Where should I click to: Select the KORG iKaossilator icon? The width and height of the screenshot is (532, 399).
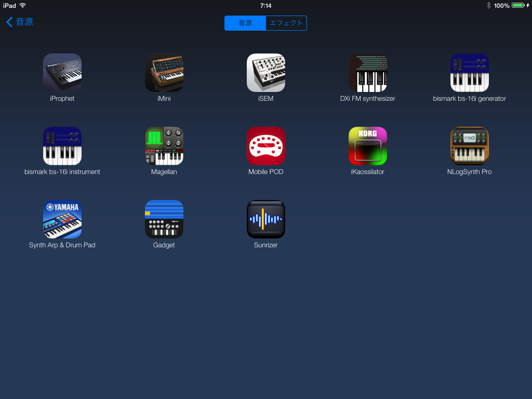[367, 146]
